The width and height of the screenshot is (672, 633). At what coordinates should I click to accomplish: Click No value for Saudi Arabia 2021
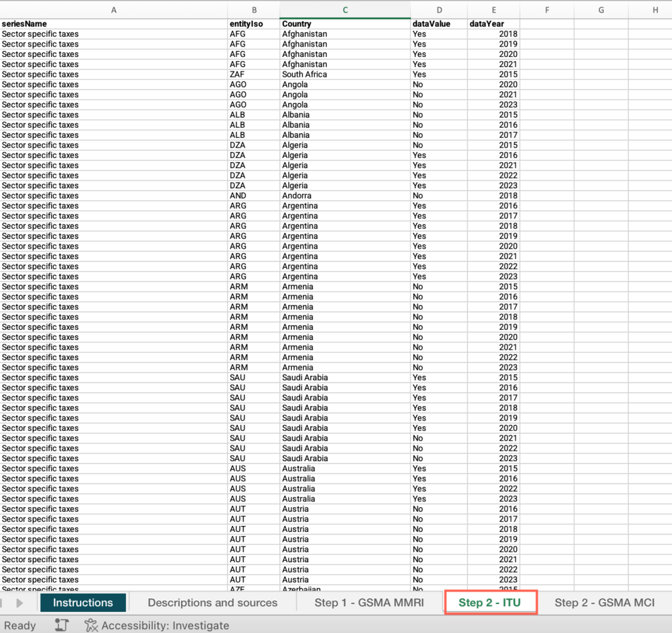[439, 438]
